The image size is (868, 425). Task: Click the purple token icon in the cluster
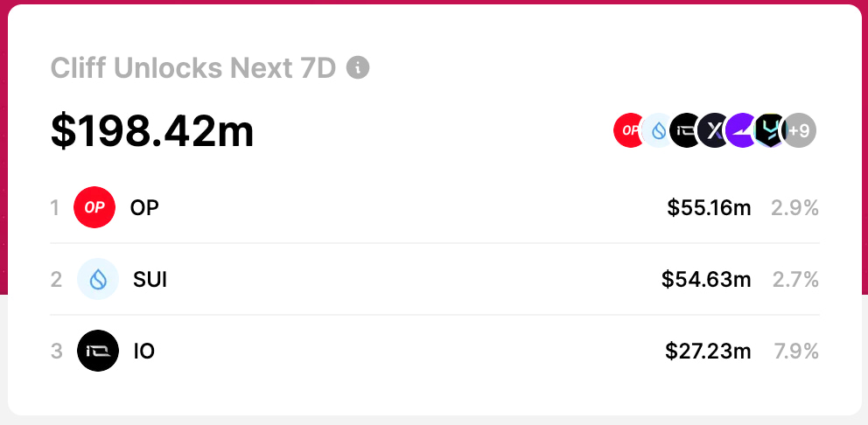click(x=741, y=131)
